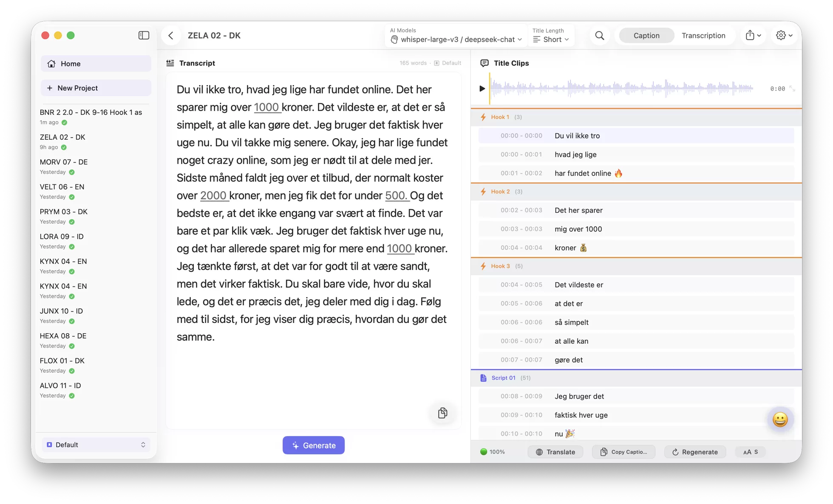Viewport: 833px width, 504px height.
Task: Open search with the magnifier icon
Action: 599,35
